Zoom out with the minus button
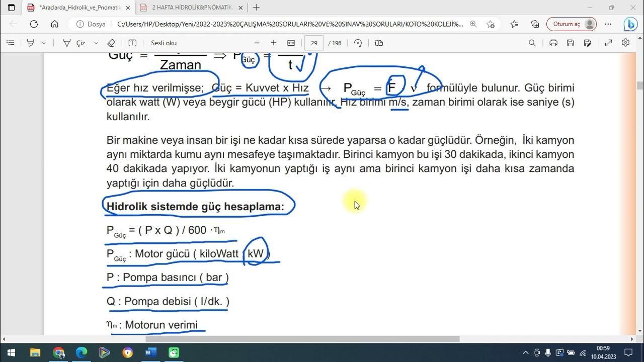This screenshot has width=644, height=362. [x=257, y=43]
